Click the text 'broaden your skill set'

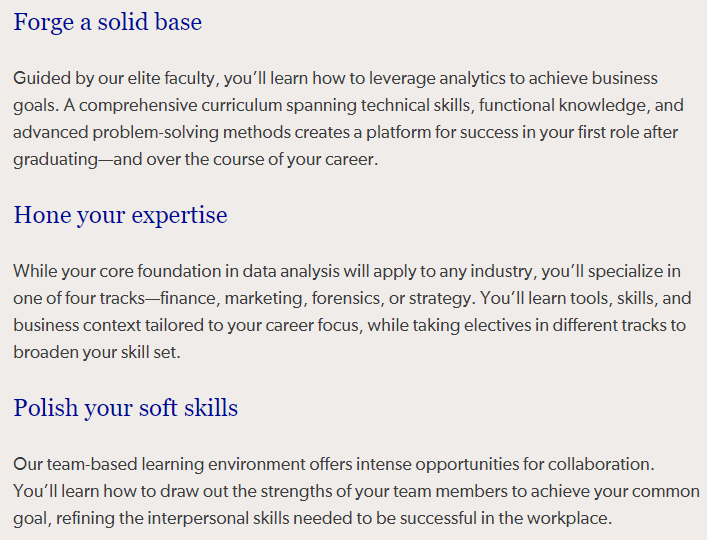95,352
